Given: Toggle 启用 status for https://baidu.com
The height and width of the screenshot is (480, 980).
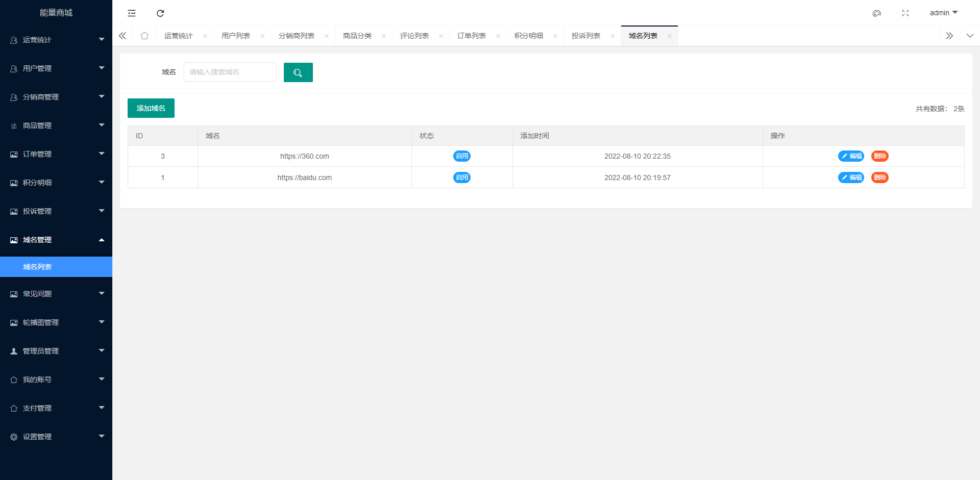Looking at the screenshot, I should click(461, 178).
